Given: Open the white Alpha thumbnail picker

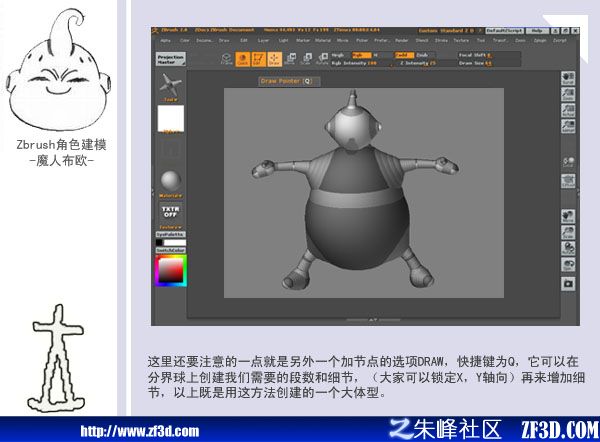Looking at the screenshot, I should [171, 119].
